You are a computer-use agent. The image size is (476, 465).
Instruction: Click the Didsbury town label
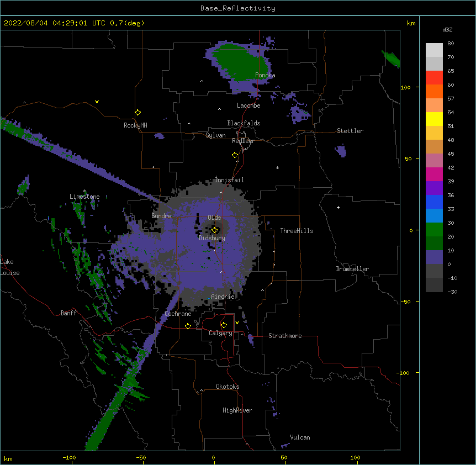point(212,238)
